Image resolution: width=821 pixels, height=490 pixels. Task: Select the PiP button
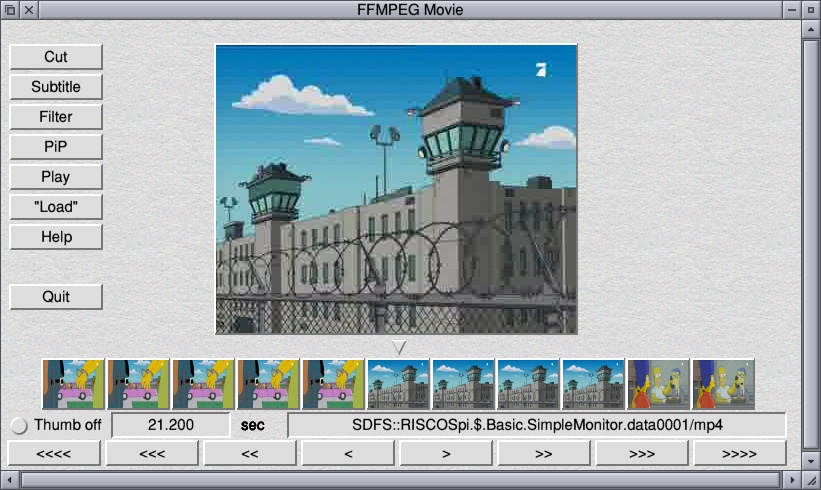tap(56, 147)
